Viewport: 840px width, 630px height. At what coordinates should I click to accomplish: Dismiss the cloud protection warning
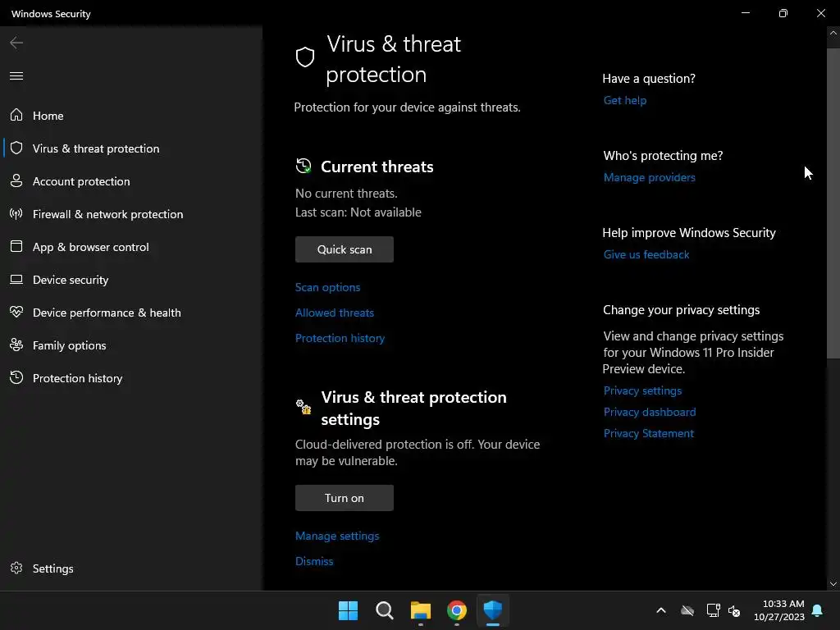click(314, 561)
